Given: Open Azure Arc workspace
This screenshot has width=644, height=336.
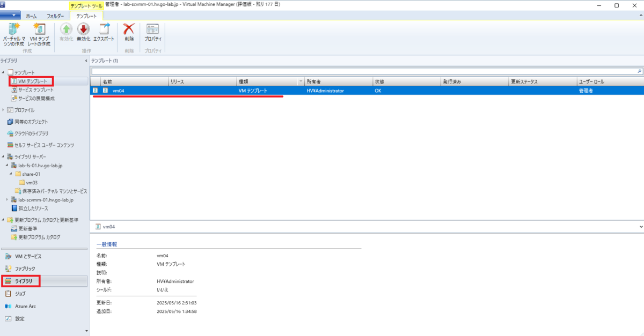Looking at the screenshot, I should 44,306.
